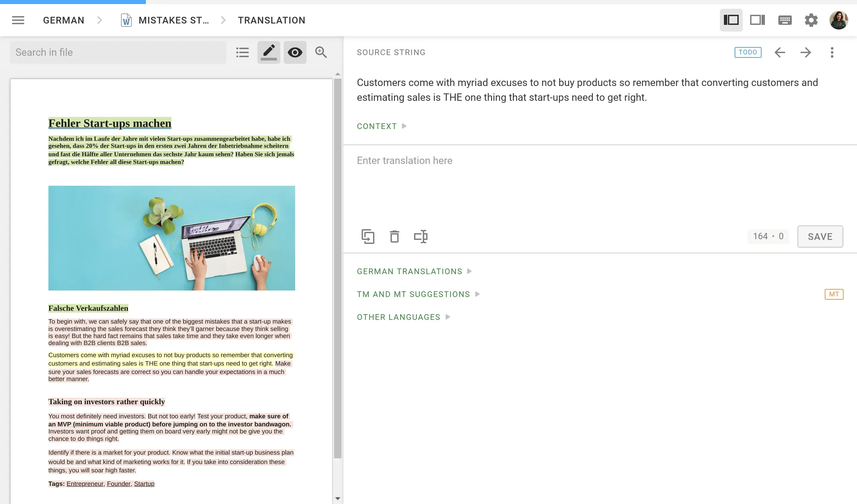Toggle the TODO strings filter

tap(748, 52)
